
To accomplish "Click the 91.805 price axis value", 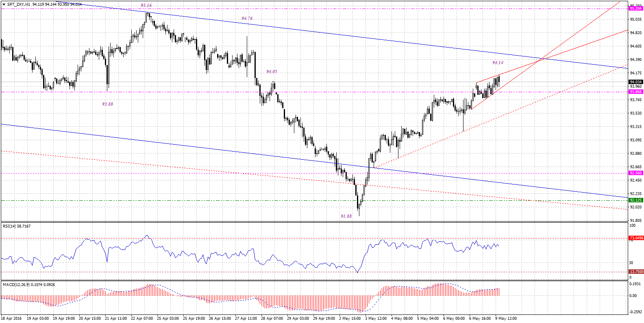I will [x=635, y=221].
